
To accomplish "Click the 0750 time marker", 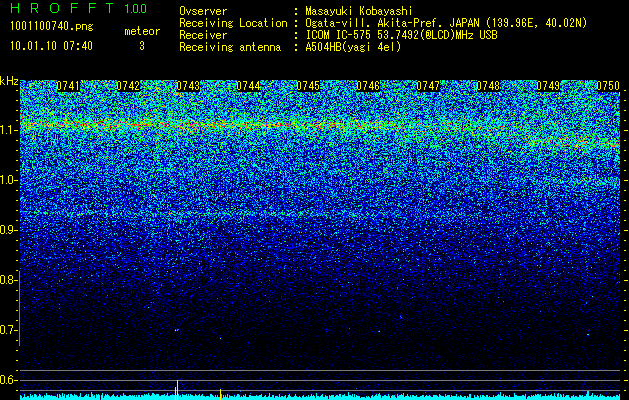I will [608, 86].
